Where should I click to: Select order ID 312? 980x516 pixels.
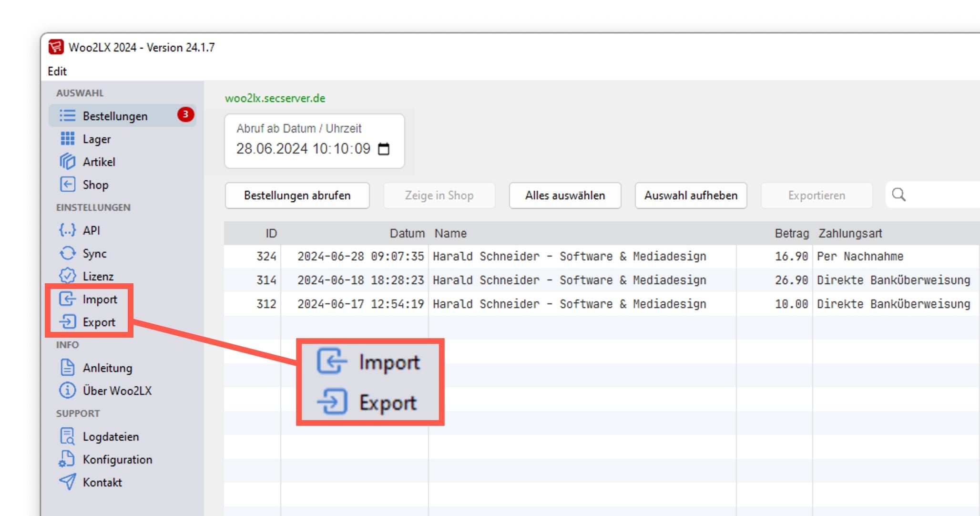click(266, 304)
